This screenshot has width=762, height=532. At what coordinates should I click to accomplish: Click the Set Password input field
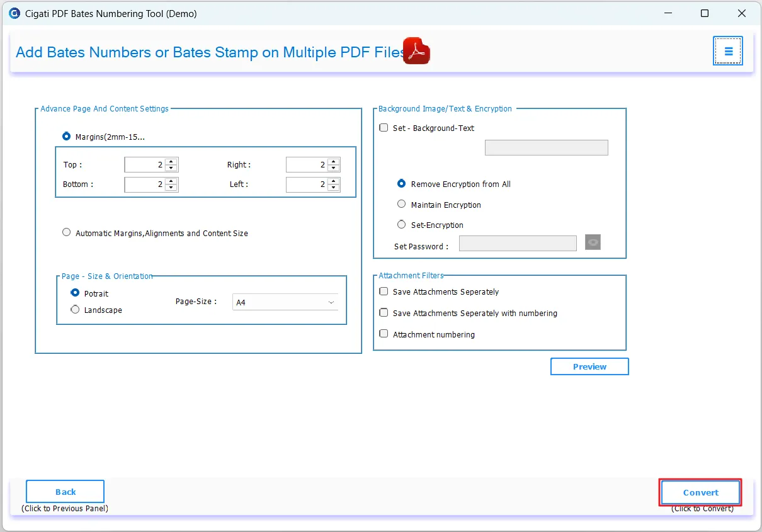click(x=518, y=244)
